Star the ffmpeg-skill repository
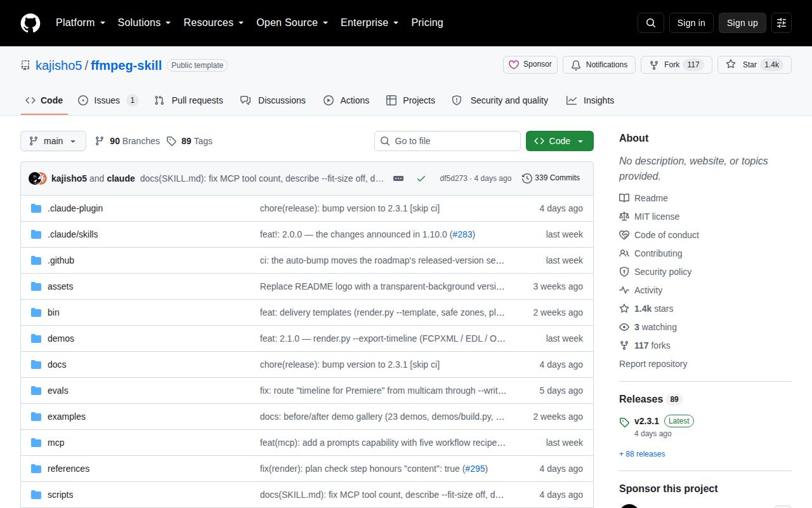812x508 pixels. point(754,65)
